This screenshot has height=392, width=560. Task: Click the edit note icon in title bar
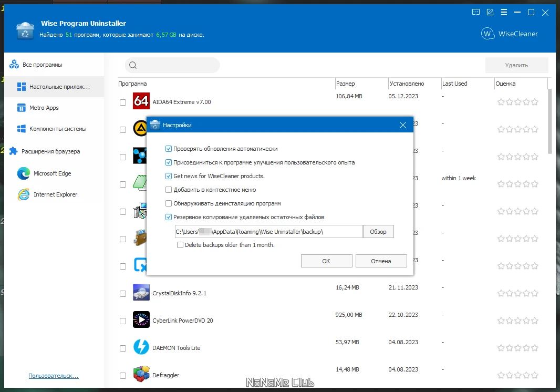coord(490,13)
